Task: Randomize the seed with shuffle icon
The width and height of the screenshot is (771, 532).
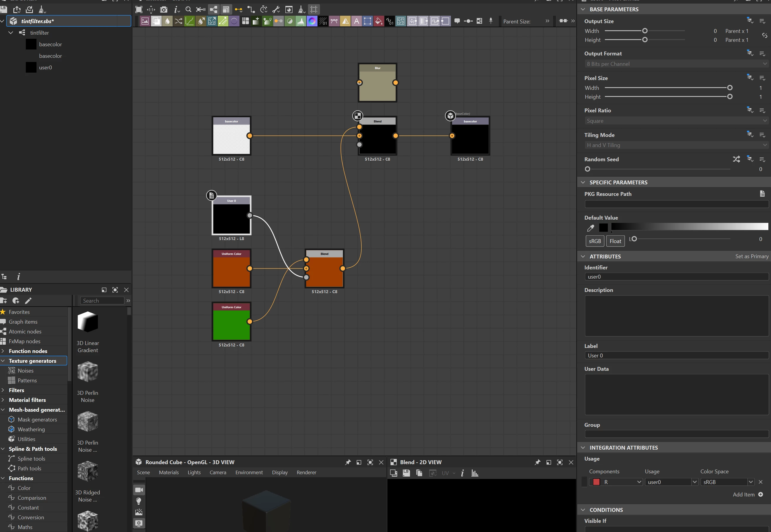Action: pos(736,159)
